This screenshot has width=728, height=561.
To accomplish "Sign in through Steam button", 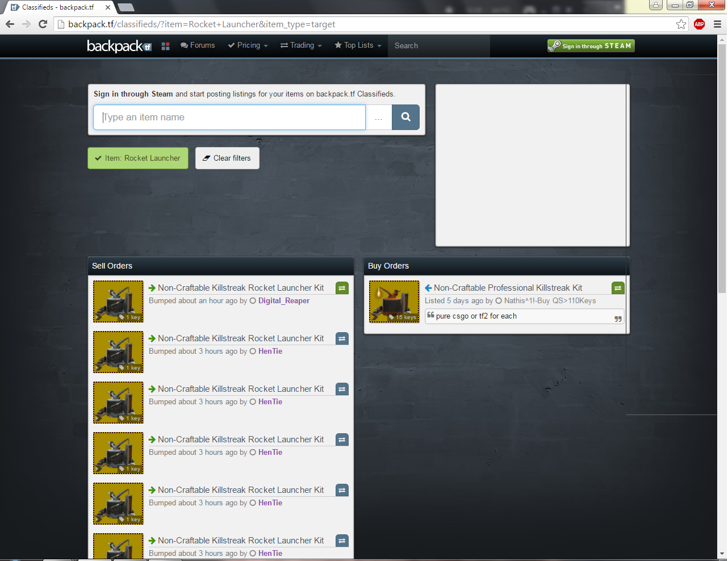I will click(x=591, y=46).
